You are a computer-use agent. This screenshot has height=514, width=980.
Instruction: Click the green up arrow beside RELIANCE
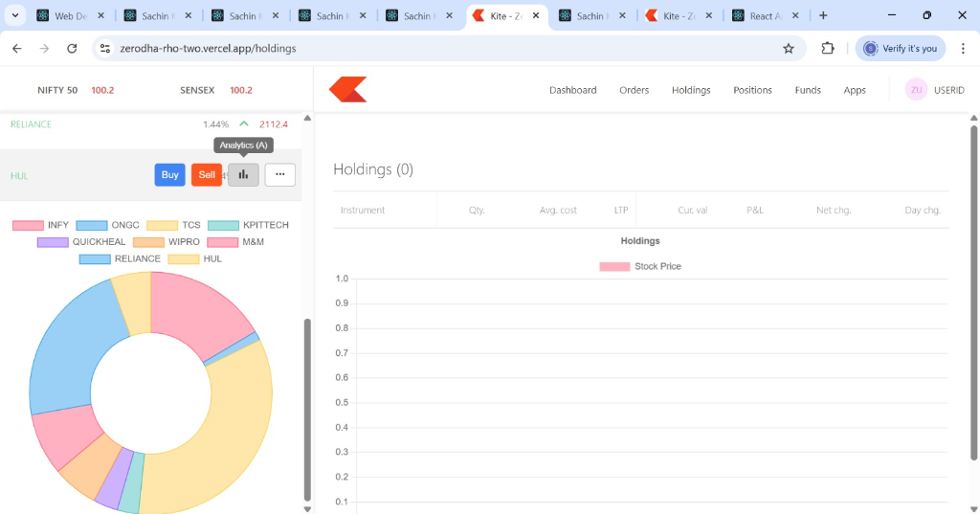[x=244, y=123]
